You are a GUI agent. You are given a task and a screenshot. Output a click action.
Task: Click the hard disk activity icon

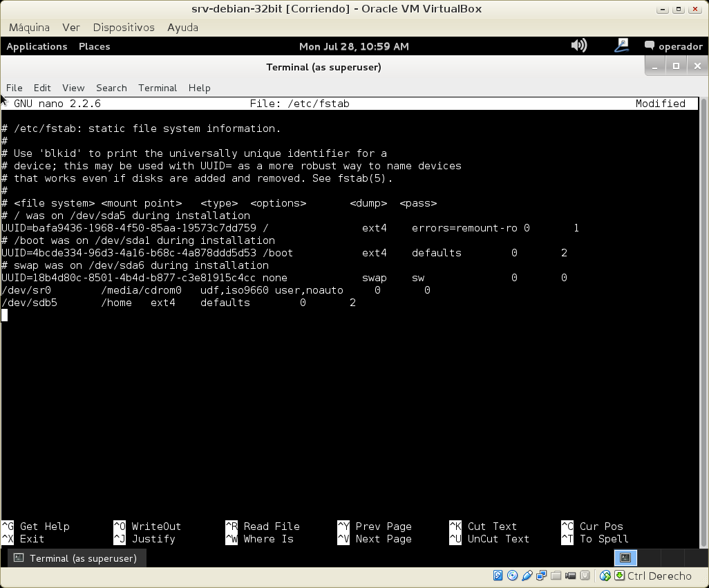click(498, 576)
